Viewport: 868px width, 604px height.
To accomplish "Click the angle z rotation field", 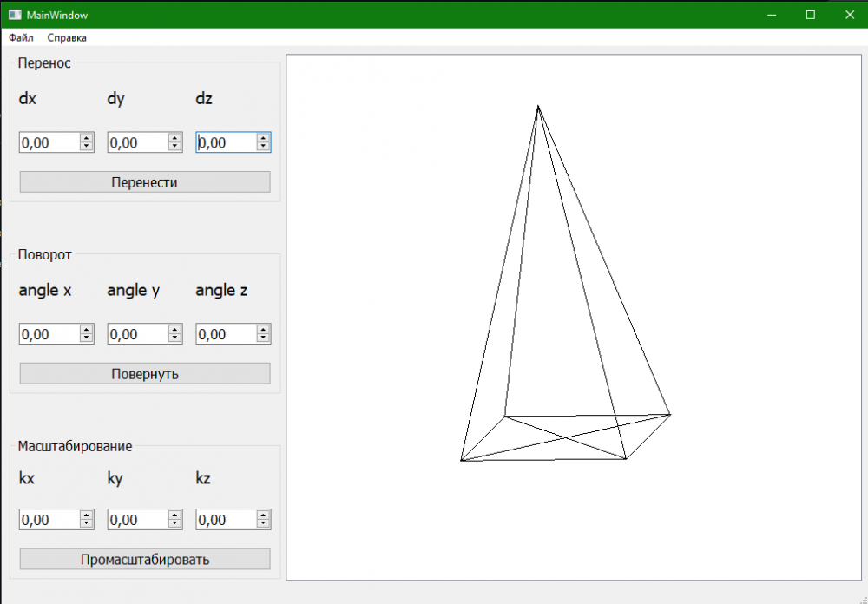I will (x=226, y=334).
